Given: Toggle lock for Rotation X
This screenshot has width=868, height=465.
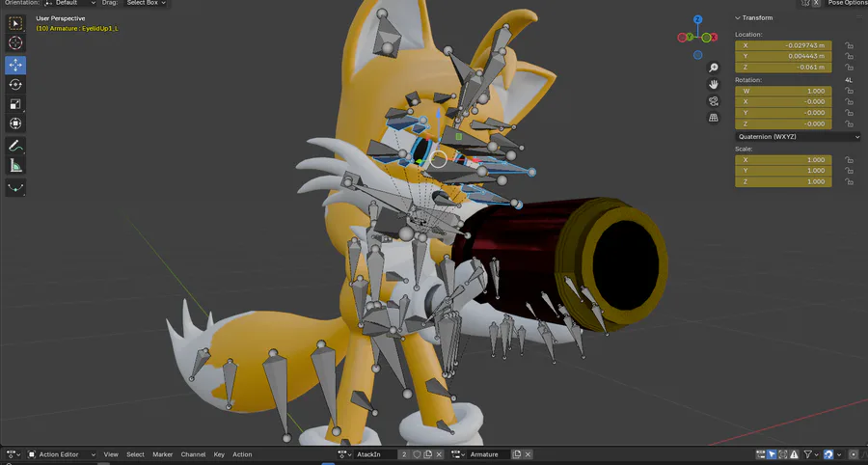Looking at the screenshot, I should (849, 102).
